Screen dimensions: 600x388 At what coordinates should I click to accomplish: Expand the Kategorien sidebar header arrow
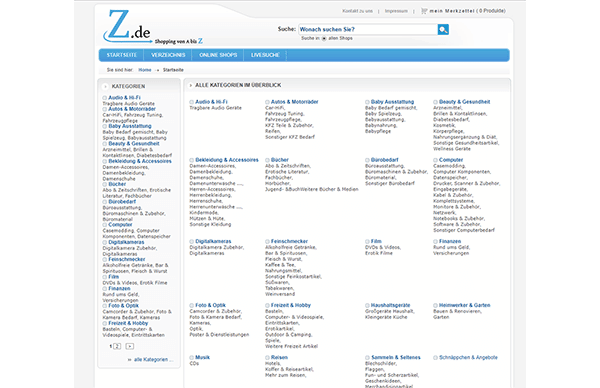[106, 86]
